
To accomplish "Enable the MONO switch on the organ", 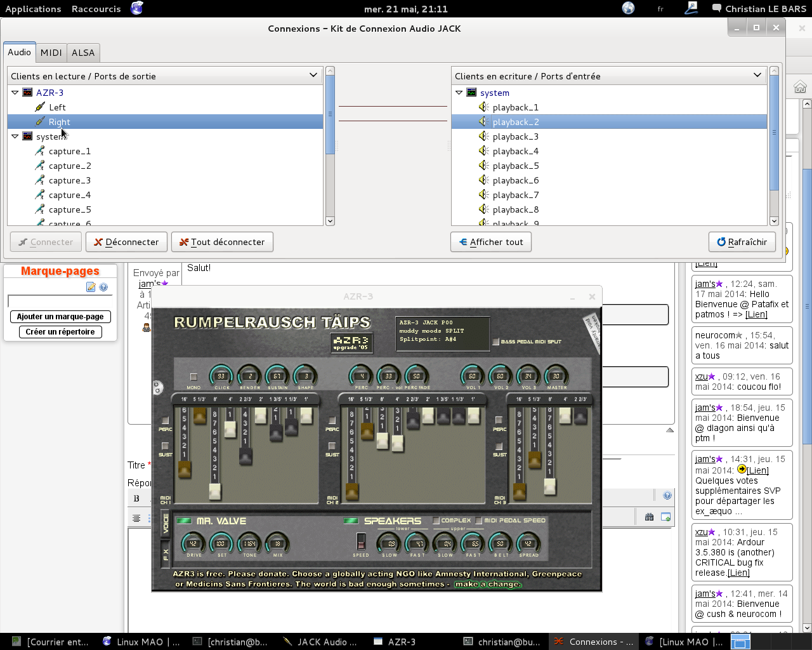I will (193, 377).
